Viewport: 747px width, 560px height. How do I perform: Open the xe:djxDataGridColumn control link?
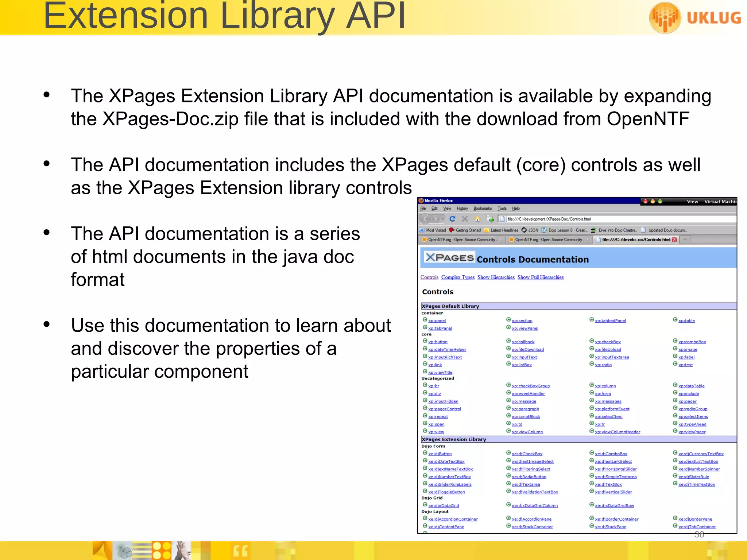point(535,506)
